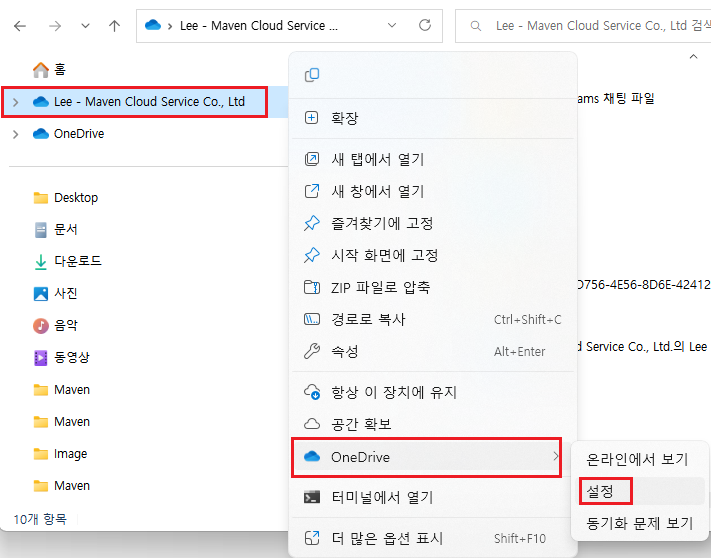
Task: Click 온라인에서 보기 in submenu
Action: pos(638,460)
